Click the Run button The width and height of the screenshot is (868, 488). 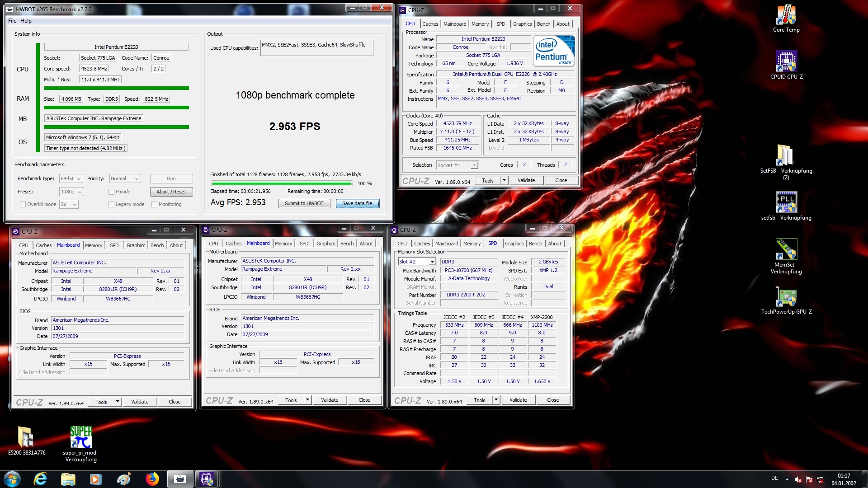click(171, 178)
